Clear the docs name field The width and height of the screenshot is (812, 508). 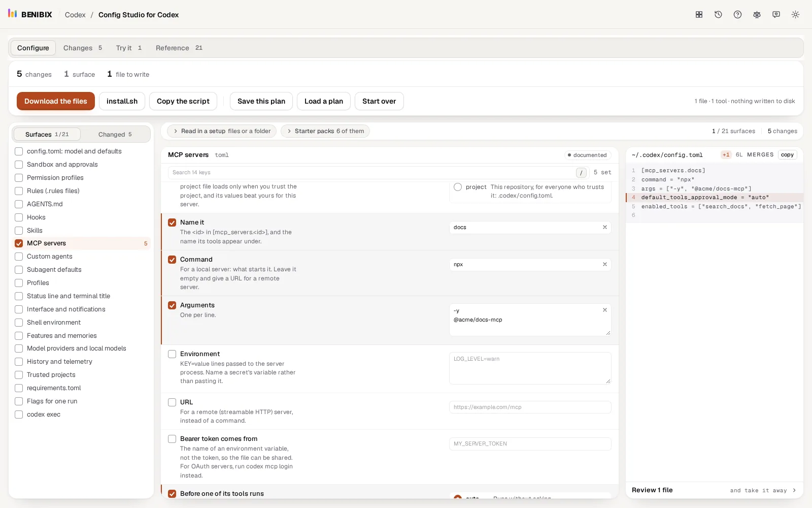pyautogui.click(x=604, y=227)
